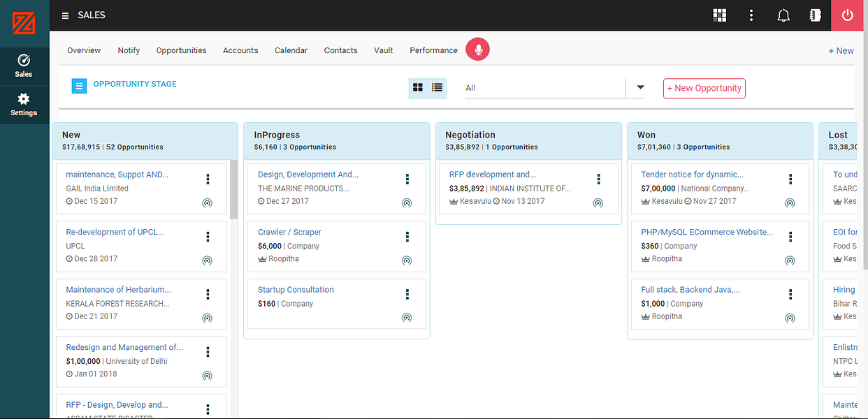The image size is (868, 419).
Task: Open options menu for Redesign and Management card
Action: 208,352
